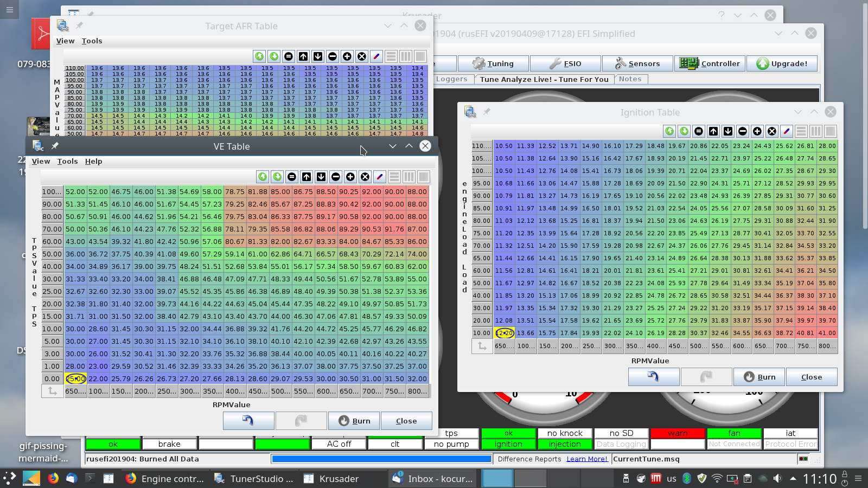Click Burn button in Ignition Table window
868x488 pixels.
[x=759, y=377]
